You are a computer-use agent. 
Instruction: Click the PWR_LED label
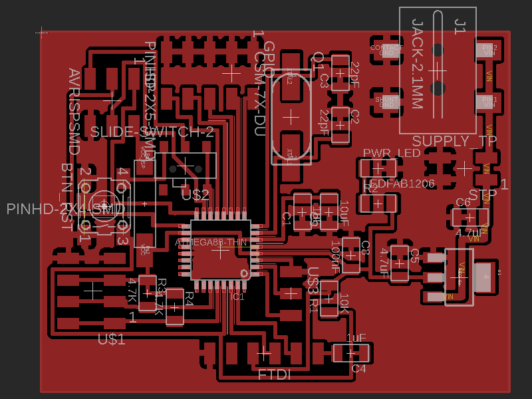point(392,153)
